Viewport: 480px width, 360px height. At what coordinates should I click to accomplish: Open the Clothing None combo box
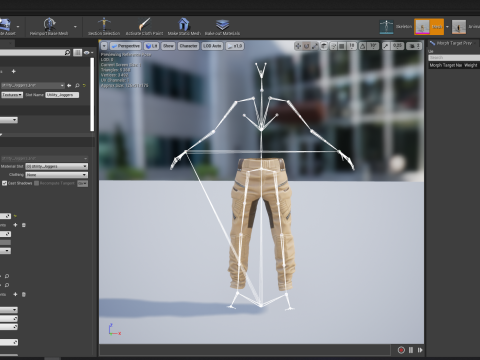(x=57, y=175)
